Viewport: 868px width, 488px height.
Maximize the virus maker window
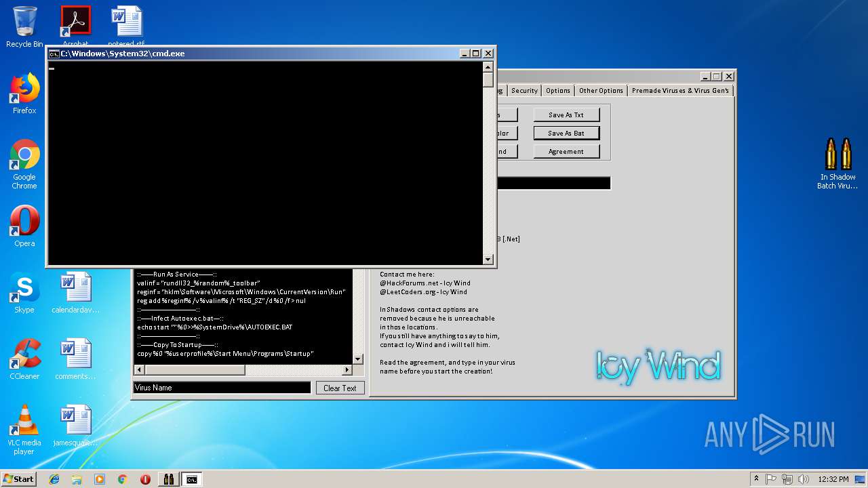[717, 77]
